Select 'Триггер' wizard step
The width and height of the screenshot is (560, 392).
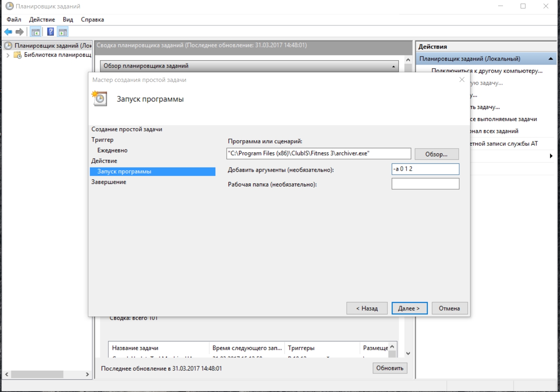click(102, 140)
